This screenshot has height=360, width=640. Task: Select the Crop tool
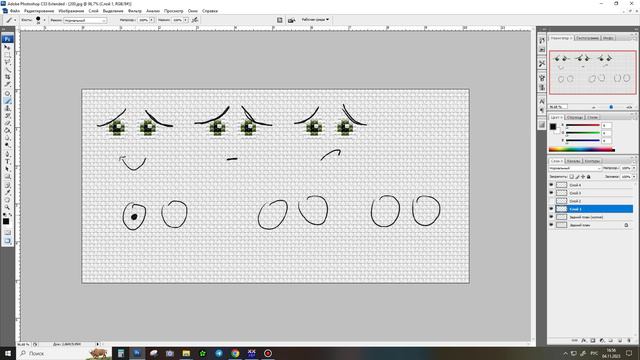pyautogui.click(x=7, y=77)
